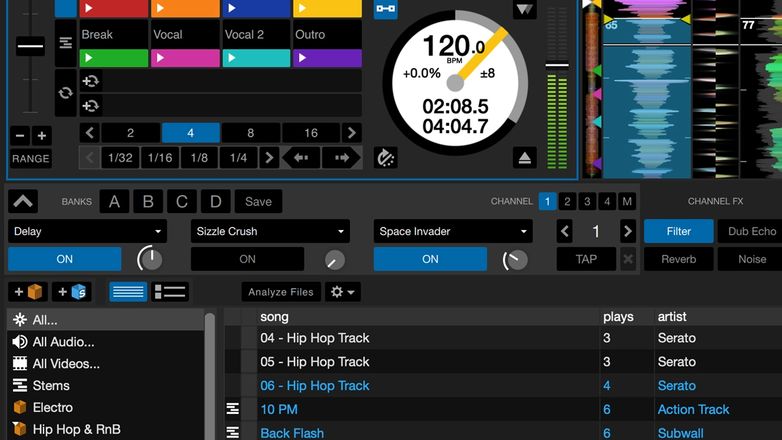Open the Delay effect dropdown
The width and height of the screenshot is (782, 440).
87,231
